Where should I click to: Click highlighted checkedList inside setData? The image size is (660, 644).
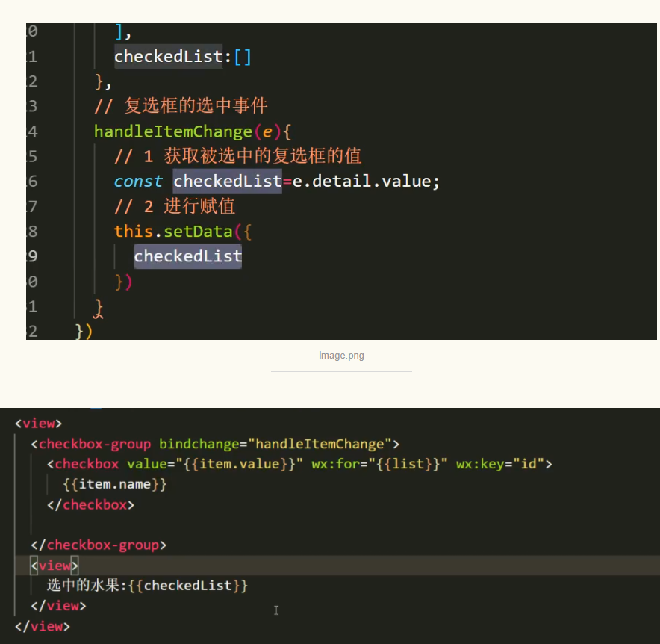[x=187, y=256]
